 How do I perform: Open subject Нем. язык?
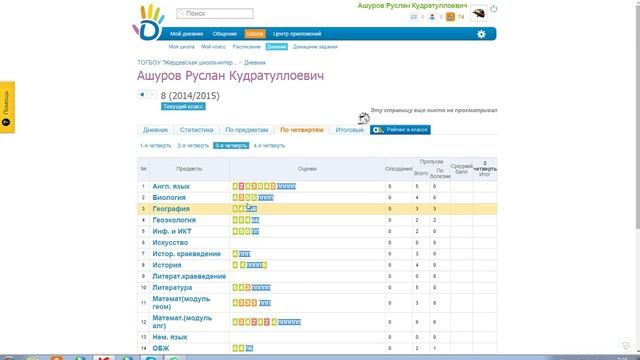[170, 338]
